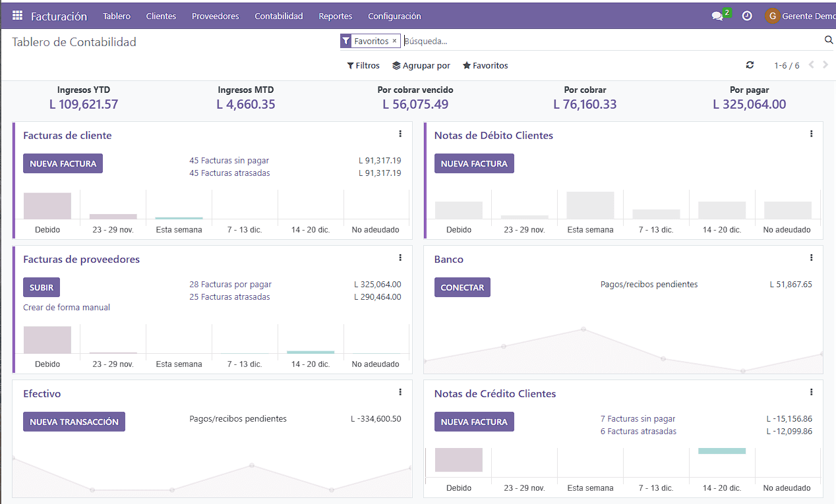Open the three-dot menu on Facturas de cliente
Screen dimensions: 836x504
click(400, 133)
